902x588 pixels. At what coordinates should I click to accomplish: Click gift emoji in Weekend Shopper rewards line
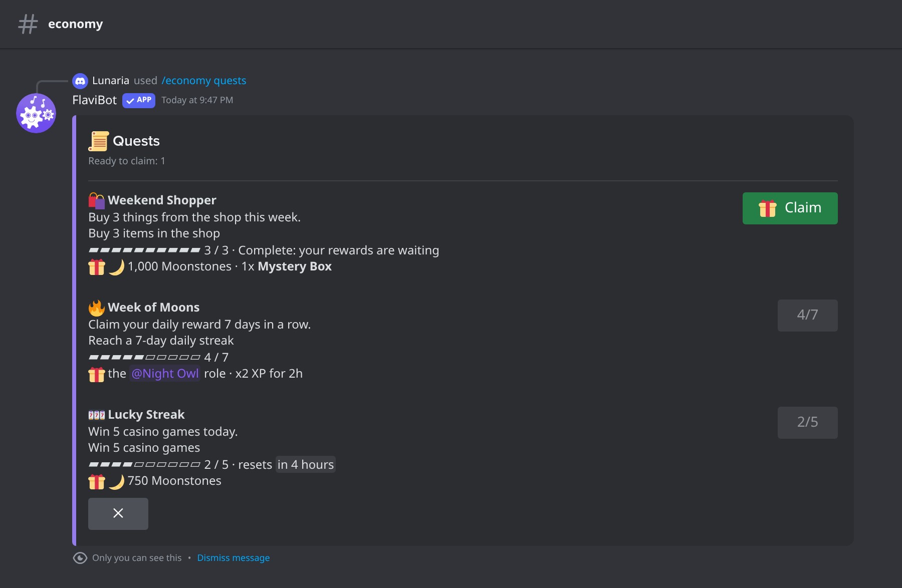pyautogui.click(x=97, y=267)
